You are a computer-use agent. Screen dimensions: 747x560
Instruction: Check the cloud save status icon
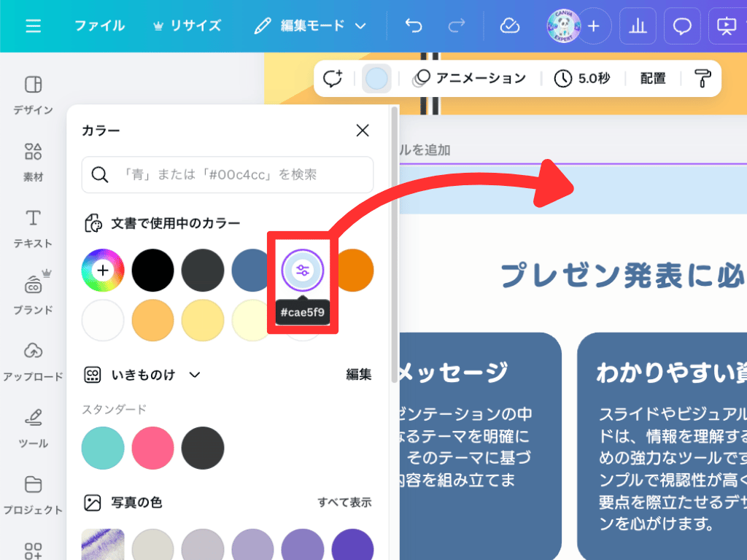tap(509, 26)
